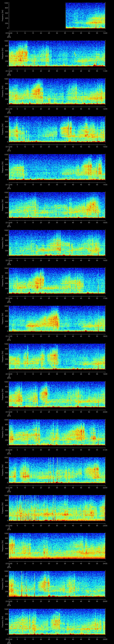Click the spectrogram panel starting at 23:18:00
The height and width of the screenshot is (644, 114).
(57, 357)
